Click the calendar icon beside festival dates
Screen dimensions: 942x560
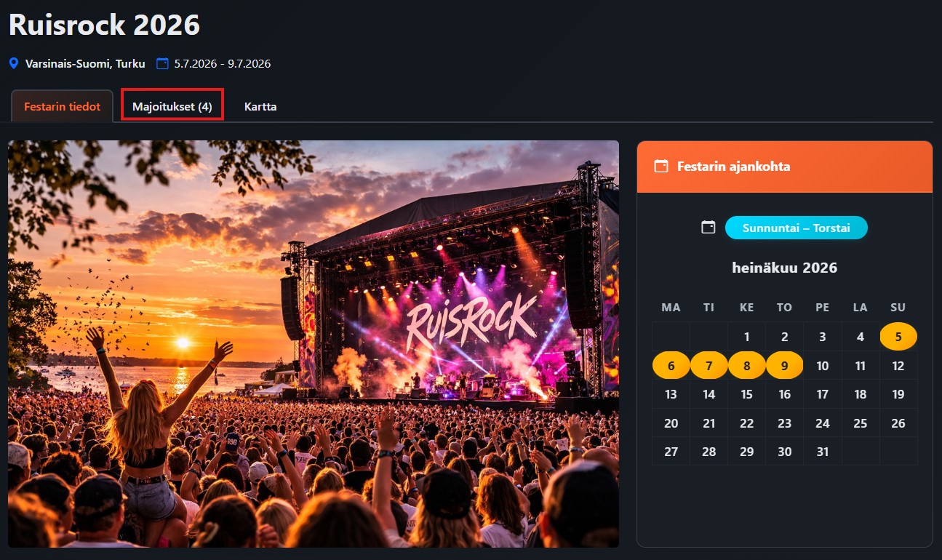pyautogui.click(x=162, y=64)
